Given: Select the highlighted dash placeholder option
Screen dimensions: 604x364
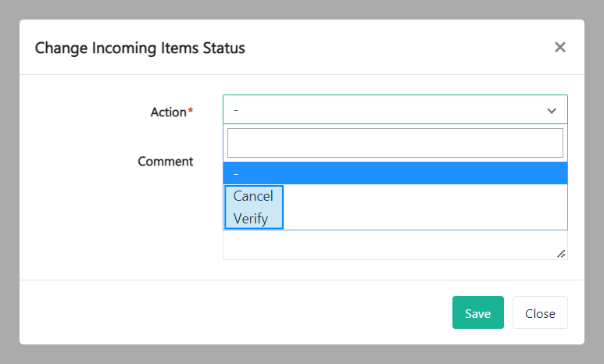Looking at the screenshot, I should (x=395, y=173).
